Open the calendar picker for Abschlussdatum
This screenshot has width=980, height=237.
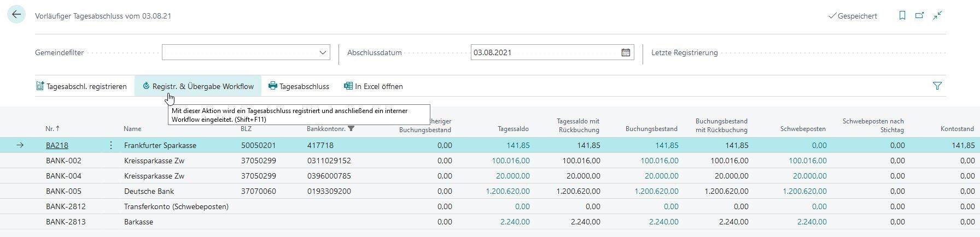626,53
